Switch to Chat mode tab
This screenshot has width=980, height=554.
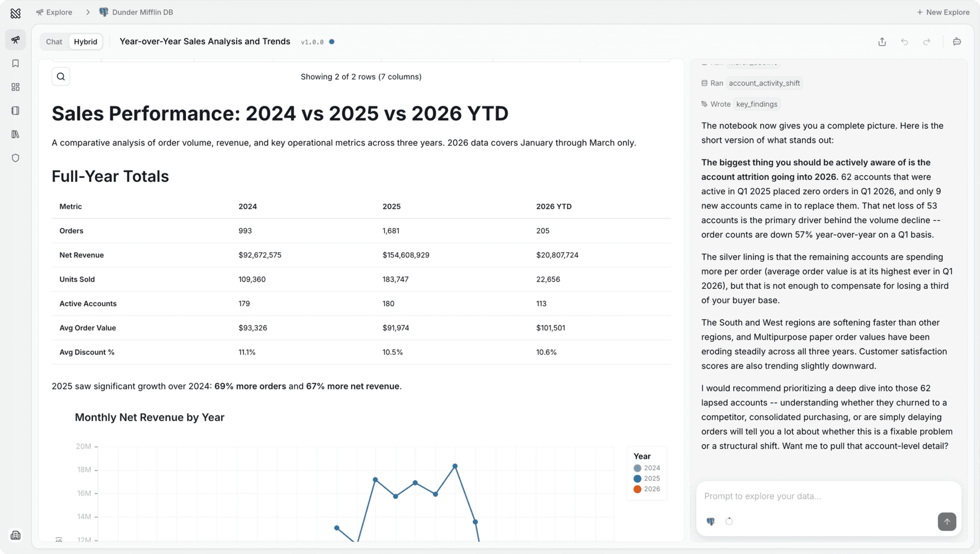tap(54, 42)
